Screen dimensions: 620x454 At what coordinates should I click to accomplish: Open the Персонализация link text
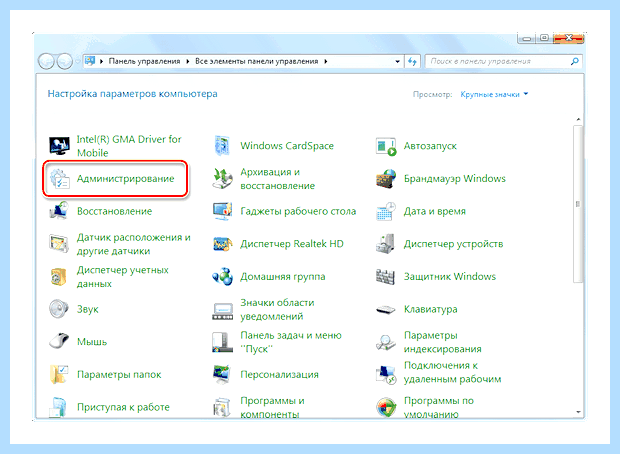(279, 375)
